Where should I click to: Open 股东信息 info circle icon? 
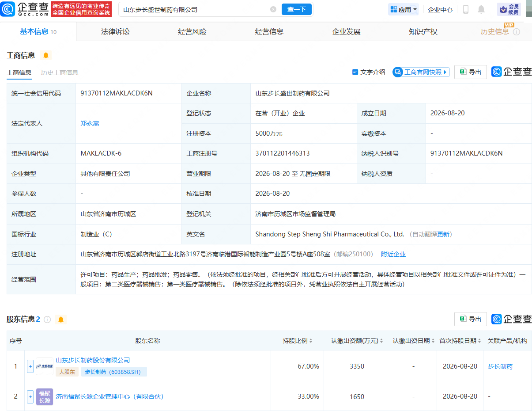click(x=47, y=319)
